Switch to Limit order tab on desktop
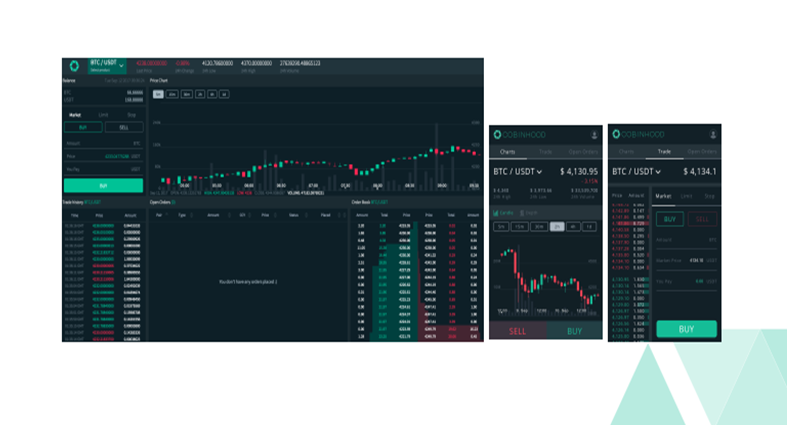 click(103, 115)
